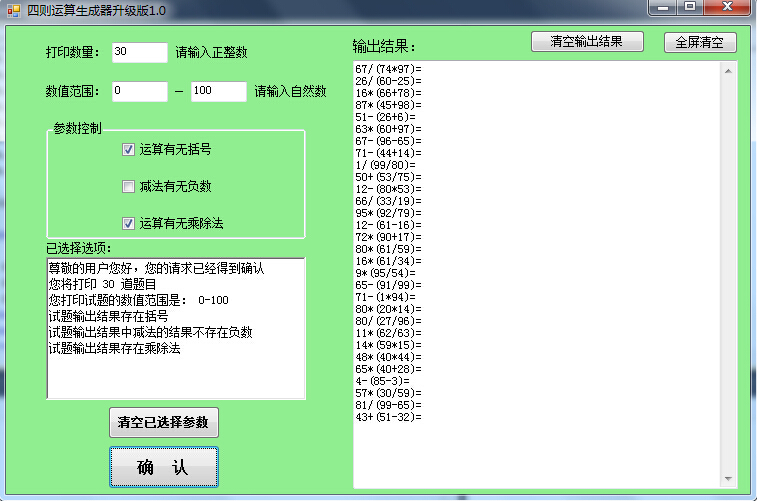Click the output line 81/(99-65)=

tap(388, 405)
